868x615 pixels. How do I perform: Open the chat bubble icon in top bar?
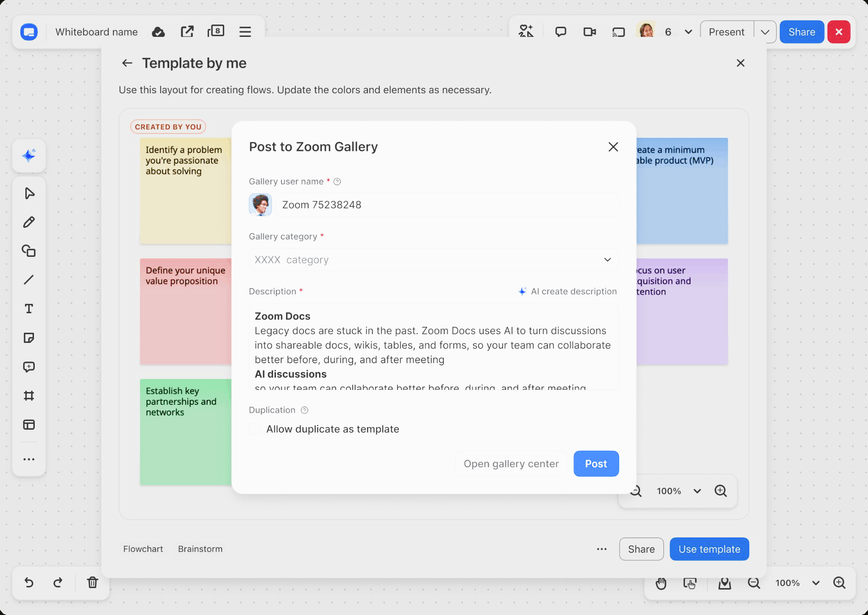click(561, 32)
